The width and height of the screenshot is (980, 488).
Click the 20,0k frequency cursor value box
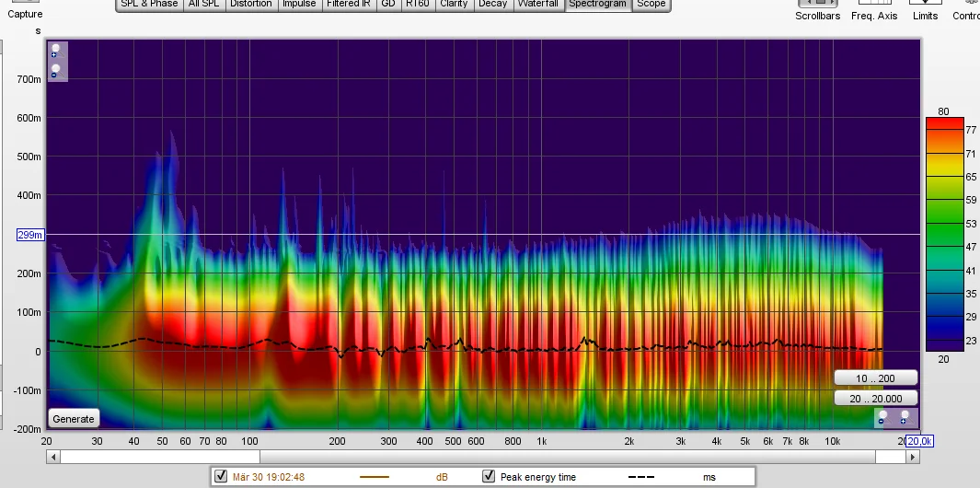[x=919, y=441]
